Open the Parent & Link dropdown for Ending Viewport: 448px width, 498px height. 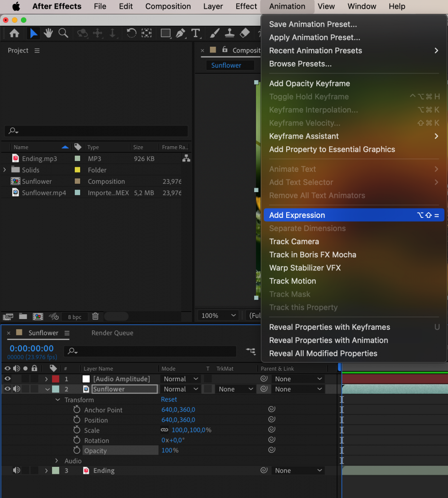[x=298, y=470]
